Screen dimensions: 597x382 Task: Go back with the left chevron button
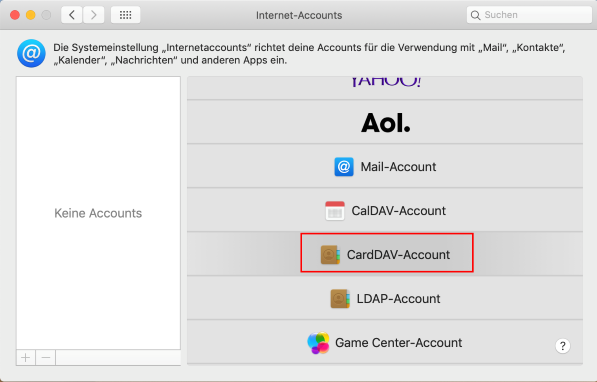72,15
